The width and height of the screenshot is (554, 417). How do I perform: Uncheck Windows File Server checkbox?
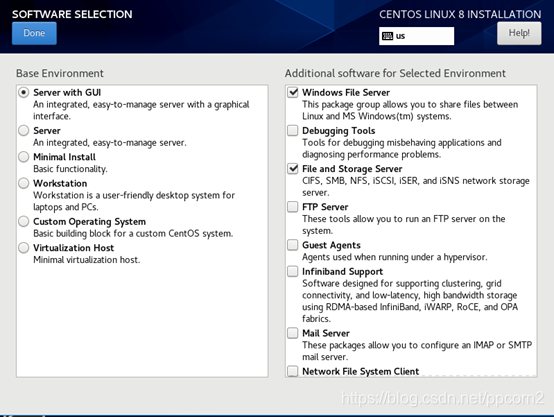point(293,93)
